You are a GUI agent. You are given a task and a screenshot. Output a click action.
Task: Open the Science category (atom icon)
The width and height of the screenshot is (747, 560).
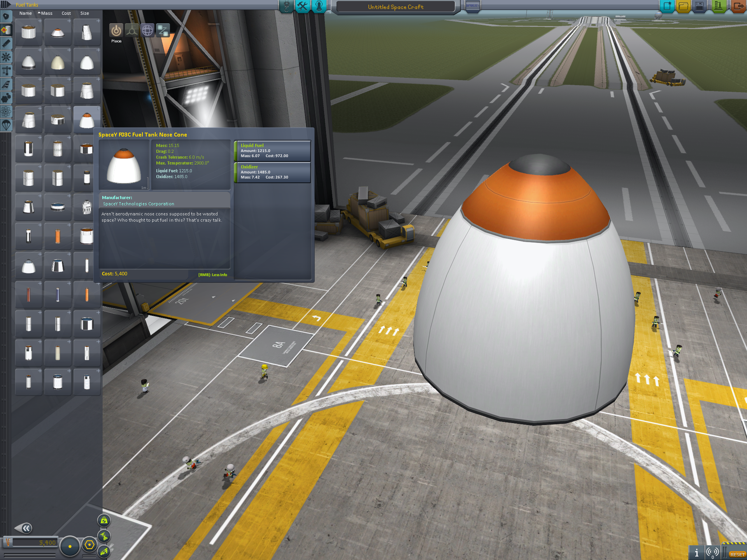click(6, 112)
